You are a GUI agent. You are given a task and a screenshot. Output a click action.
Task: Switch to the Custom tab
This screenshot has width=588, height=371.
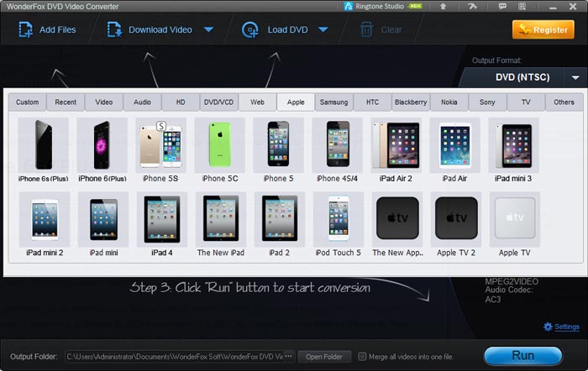click(x=28, y=102)
